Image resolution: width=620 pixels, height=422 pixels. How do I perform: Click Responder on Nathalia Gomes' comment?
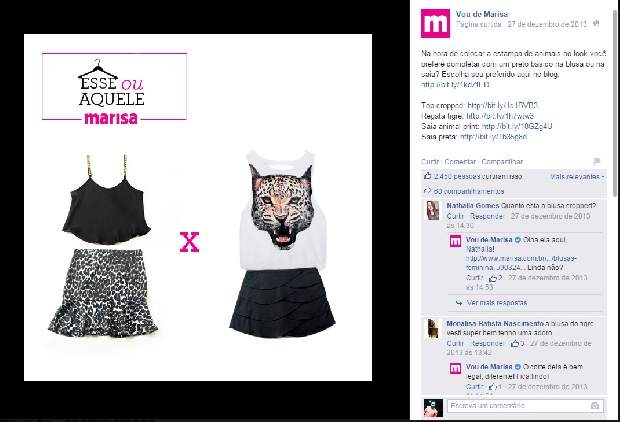(487, 216)
